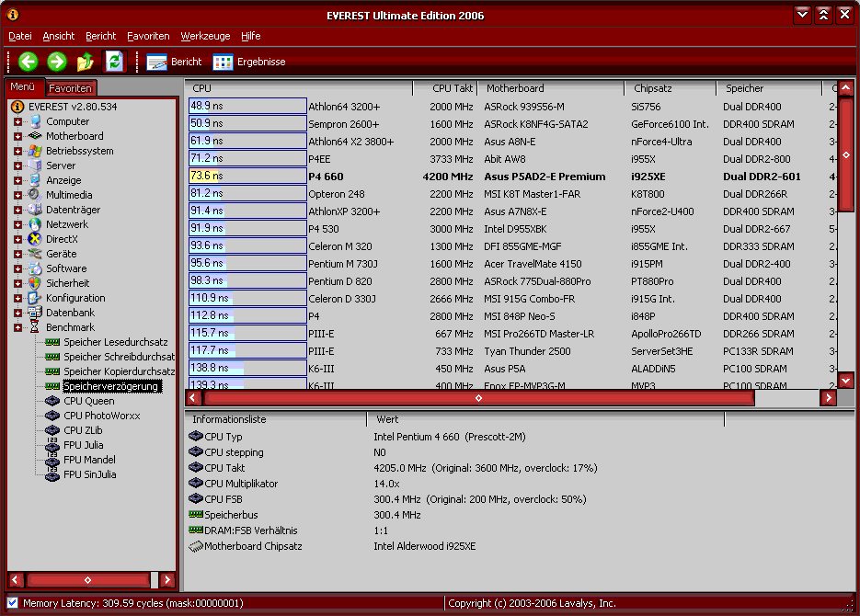The width and height of the screenshot is (860, 616).
Task: Open the Ergebnisse results button
Action: click(x=249, y=62)
